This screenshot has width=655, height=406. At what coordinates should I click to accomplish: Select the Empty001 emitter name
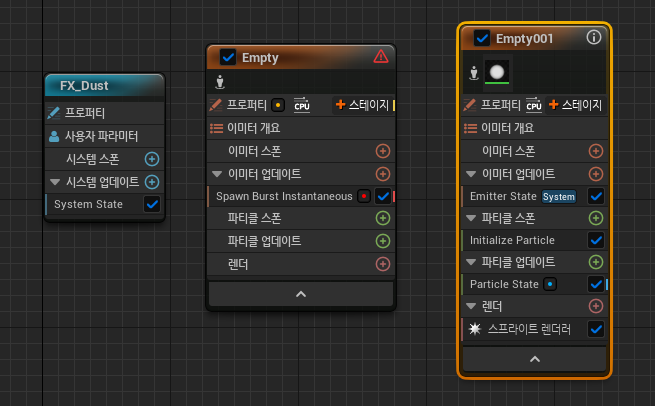click(524, 38)
